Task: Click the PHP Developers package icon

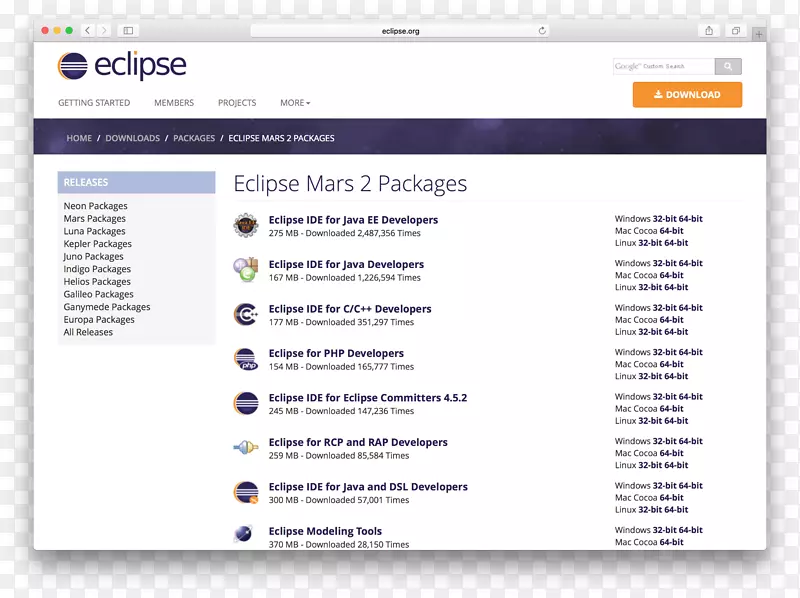Action: (246, 358)
